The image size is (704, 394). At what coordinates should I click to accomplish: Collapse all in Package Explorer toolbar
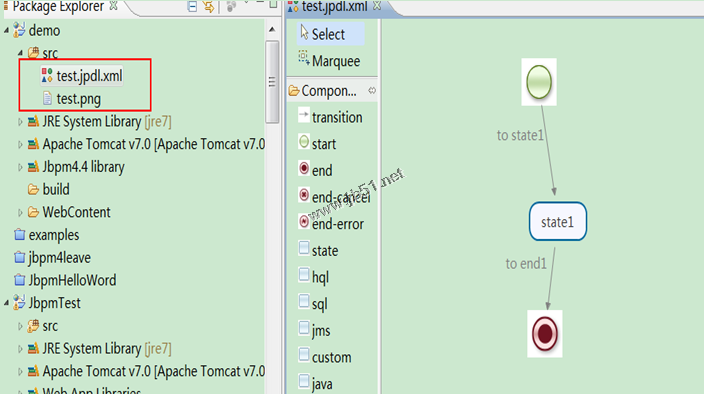tap(192, 6)
